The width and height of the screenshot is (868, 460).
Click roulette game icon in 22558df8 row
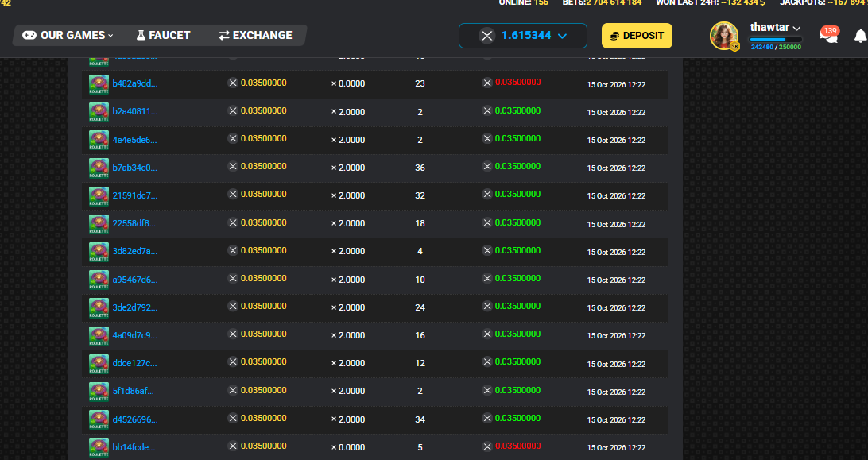click(99, 223)
